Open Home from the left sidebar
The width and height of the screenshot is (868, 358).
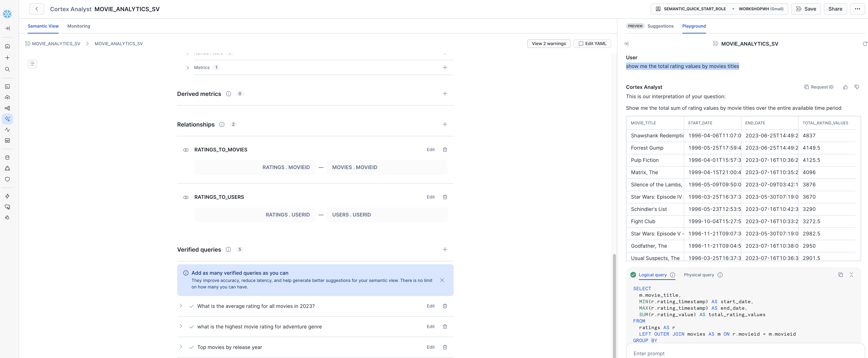[x=7, y=46]
